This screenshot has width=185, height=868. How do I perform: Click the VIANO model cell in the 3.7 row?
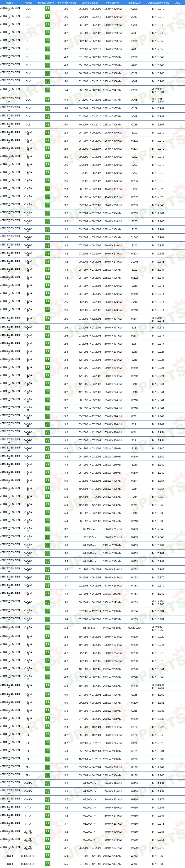click(28, 800)
